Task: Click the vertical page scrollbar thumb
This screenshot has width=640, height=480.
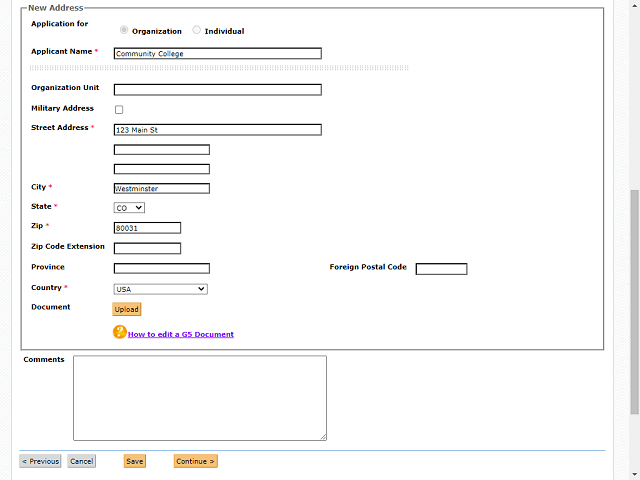Action: pyautogui.click(x=635, y=302)
